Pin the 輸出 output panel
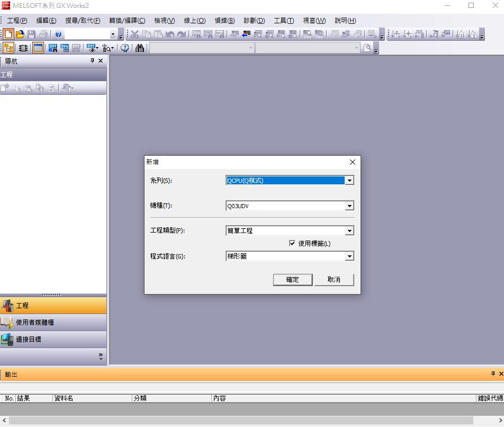The width and height of the screenshot is (504, 427). coord(493,373)
